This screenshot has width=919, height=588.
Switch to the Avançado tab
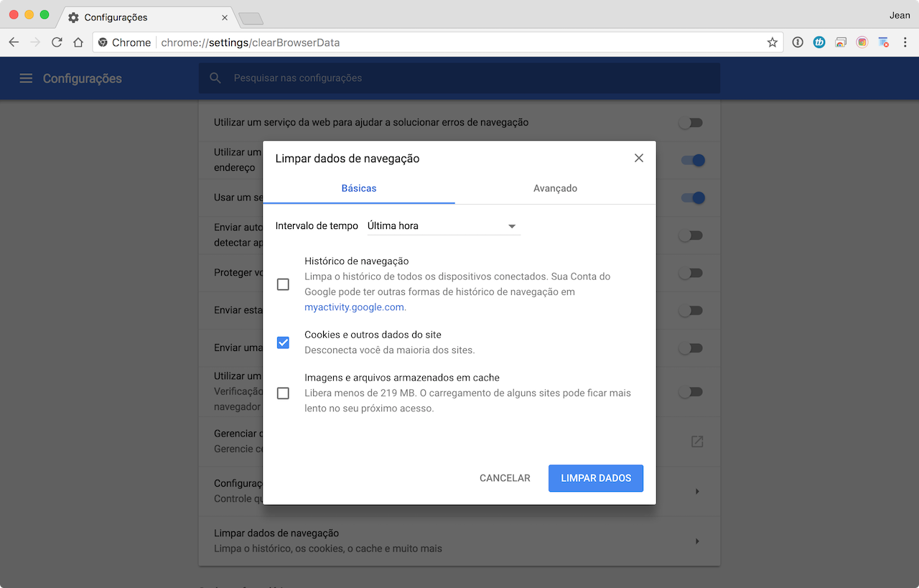(555, 188)
